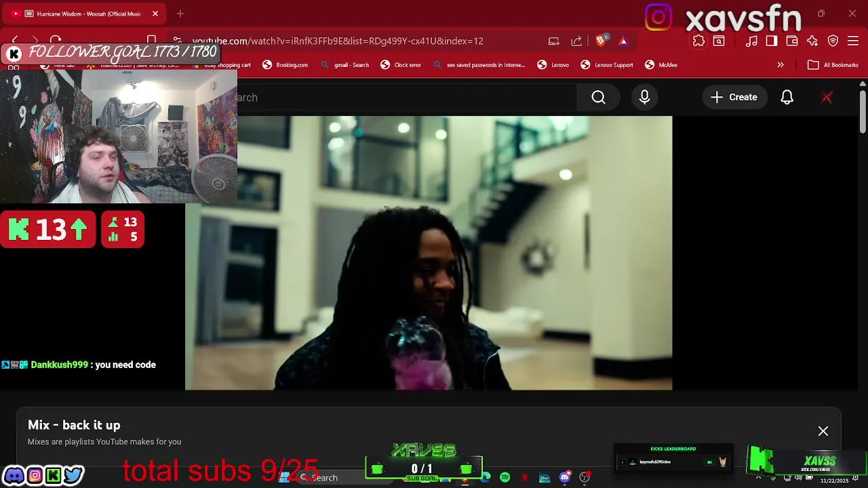Close the 'Mix - back it up' panel
868x488 pixels.
tap(823, 431)
